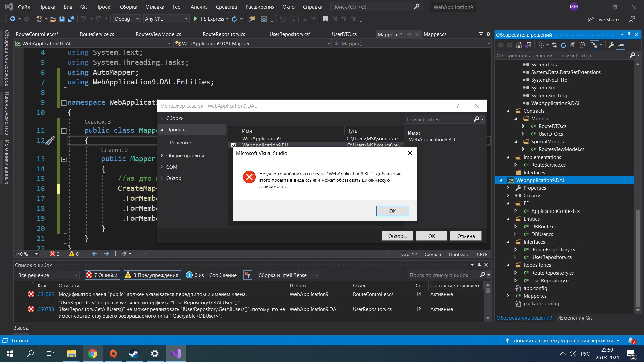Image resolution: width=644 pixels, height=362 pixels.
Task: Click the editor settings gear icon beside tabs
Action: (489, 34)
